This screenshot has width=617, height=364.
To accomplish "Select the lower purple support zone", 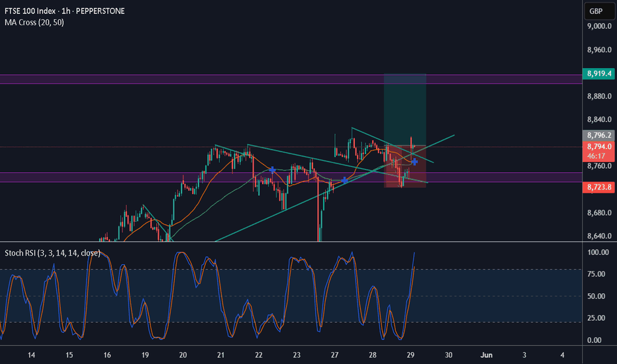I will [291, 177].
